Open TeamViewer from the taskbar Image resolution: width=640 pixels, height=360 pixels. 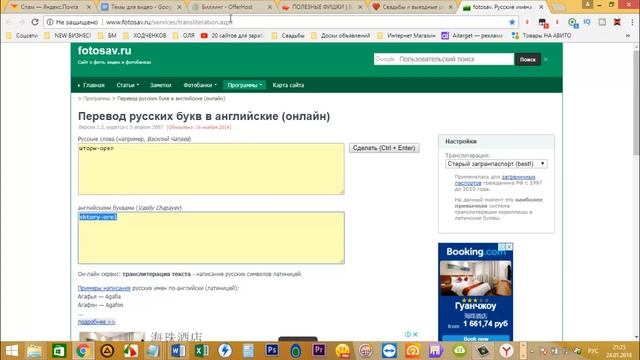point(389,351)
